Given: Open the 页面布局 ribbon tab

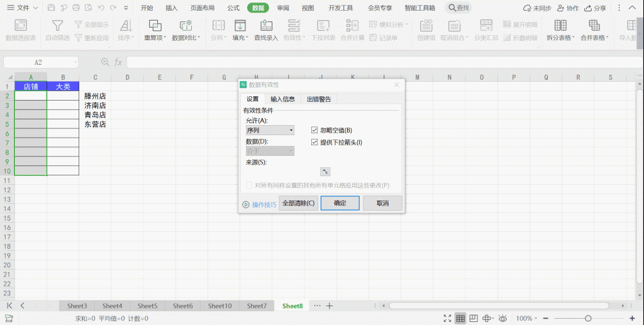Looking at the screenshot, I should 202,8.
